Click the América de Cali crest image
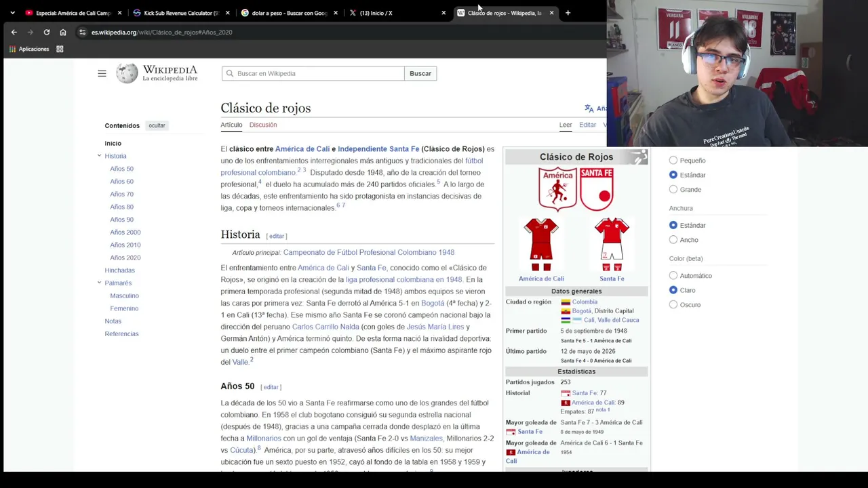Image resolution: width=868 pixels, height=488 pixels. pyautogui.click(x=557, y=189)
